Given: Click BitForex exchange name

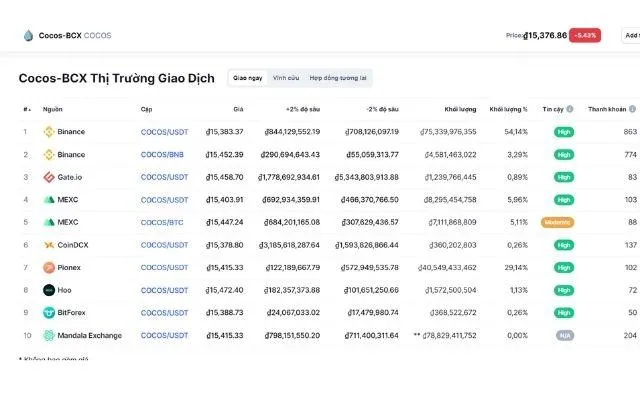Looking at the screenshot, I should point(71,313).
